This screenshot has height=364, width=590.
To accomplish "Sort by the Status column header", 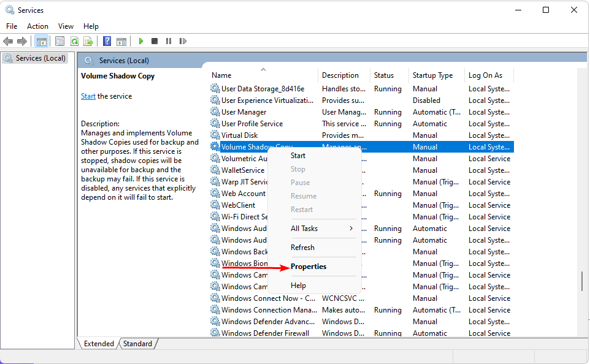I will click(389, 75).
